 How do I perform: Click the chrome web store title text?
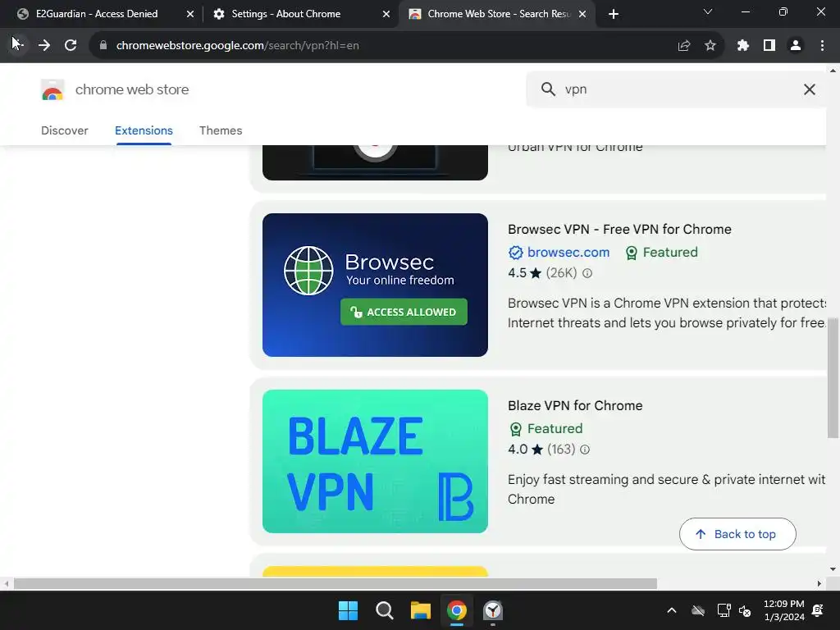[x=132, y=89]
